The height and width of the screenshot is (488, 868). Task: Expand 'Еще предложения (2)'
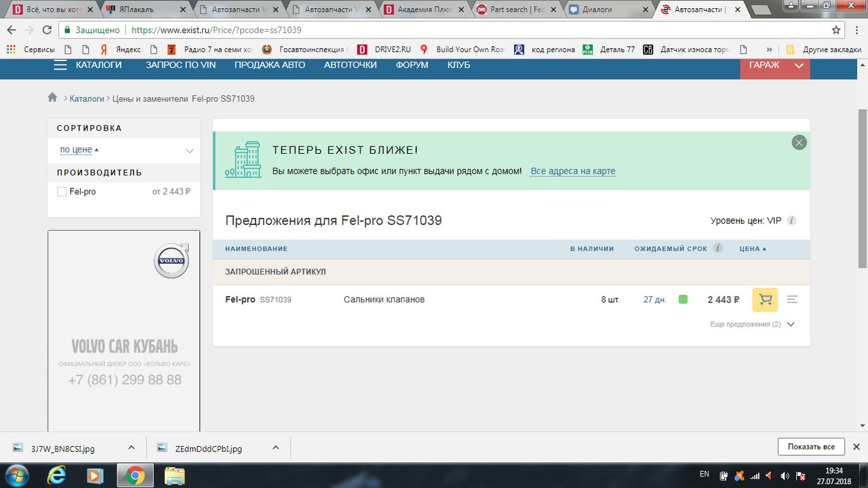click(752, 325)
